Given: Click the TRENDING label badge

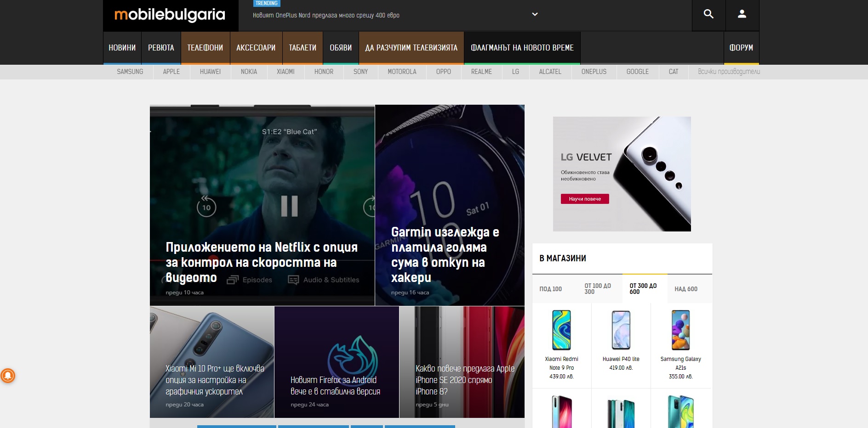Looking at the screenshot, I should (267, 3).
